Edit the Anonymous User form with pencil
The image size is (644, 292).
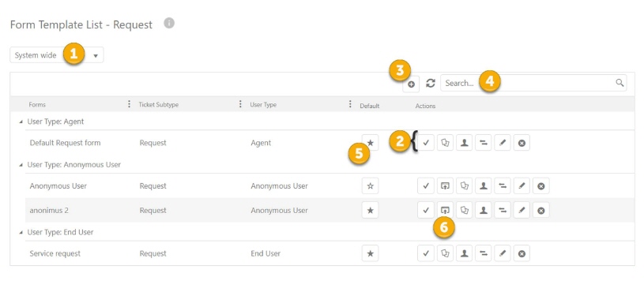point(522,185)
